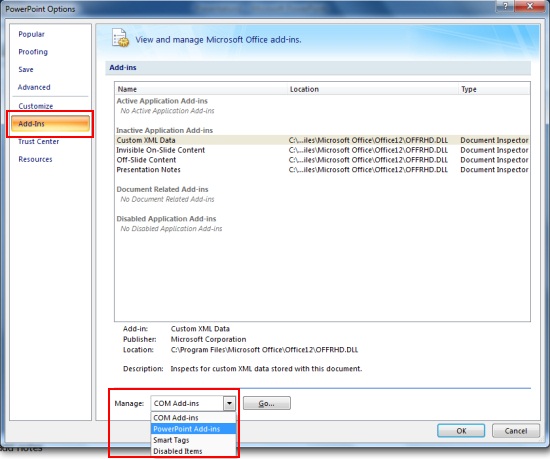Choose PowerPoint Add-ins from the Manage list
550x459 pixels.
point(194,429)
